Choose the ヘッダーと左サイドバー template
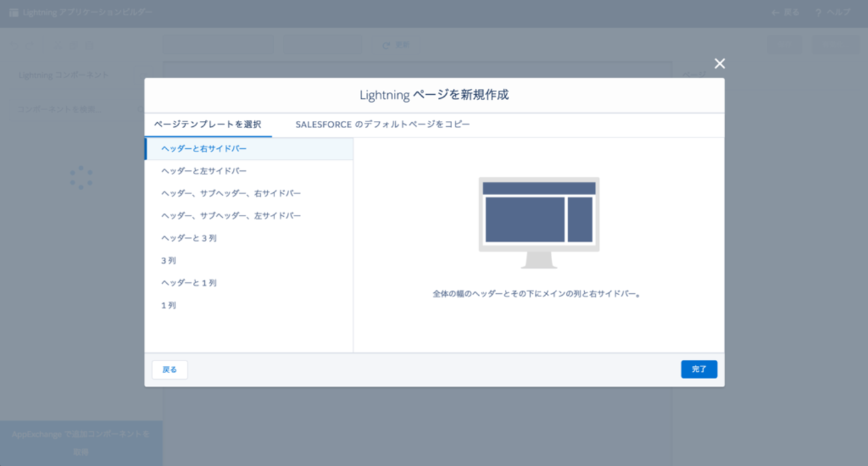868x466 pixels. (249, 172)
